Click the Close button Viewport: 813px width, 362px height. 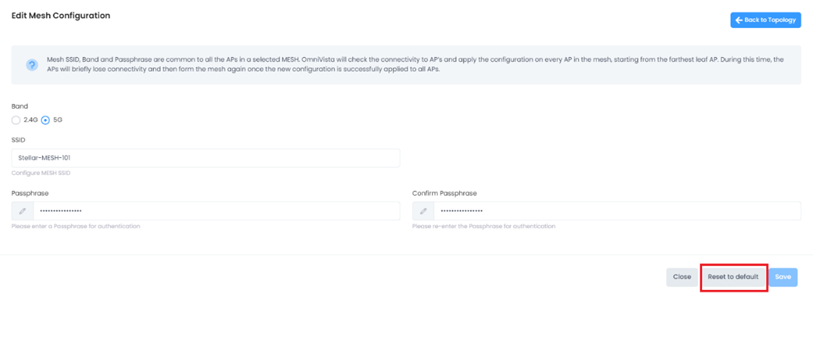click(682, 277)
